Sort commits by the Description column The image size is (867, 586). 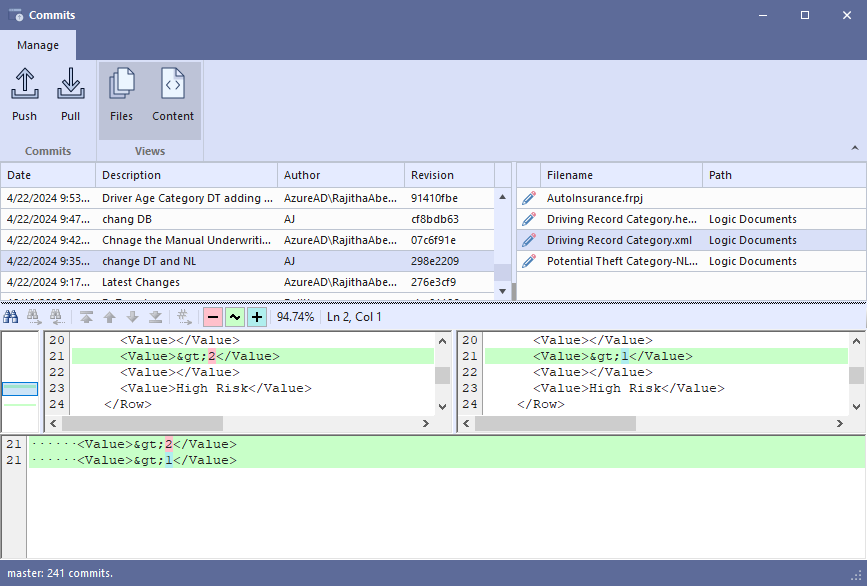point(186,175)
